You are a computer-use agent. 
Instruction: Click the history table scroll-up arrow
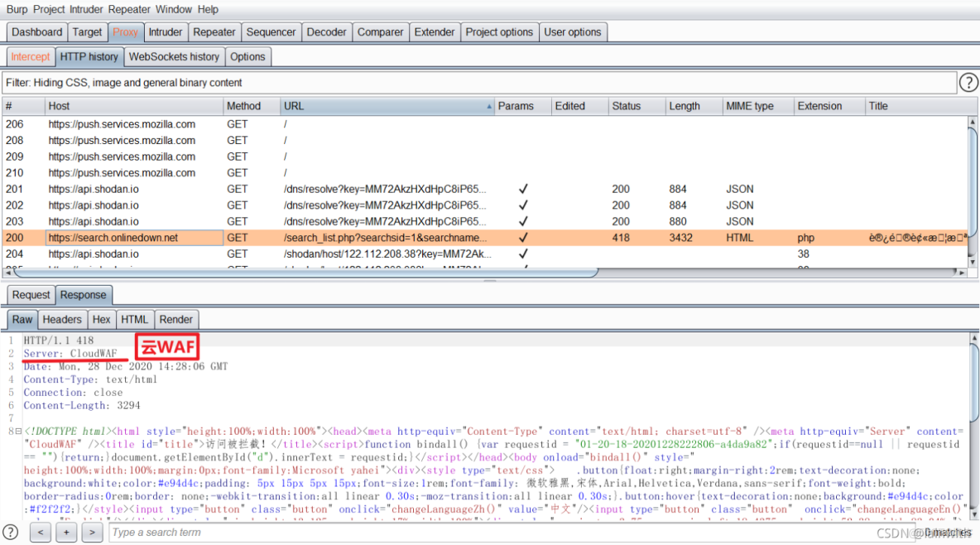tap(973, 122)
